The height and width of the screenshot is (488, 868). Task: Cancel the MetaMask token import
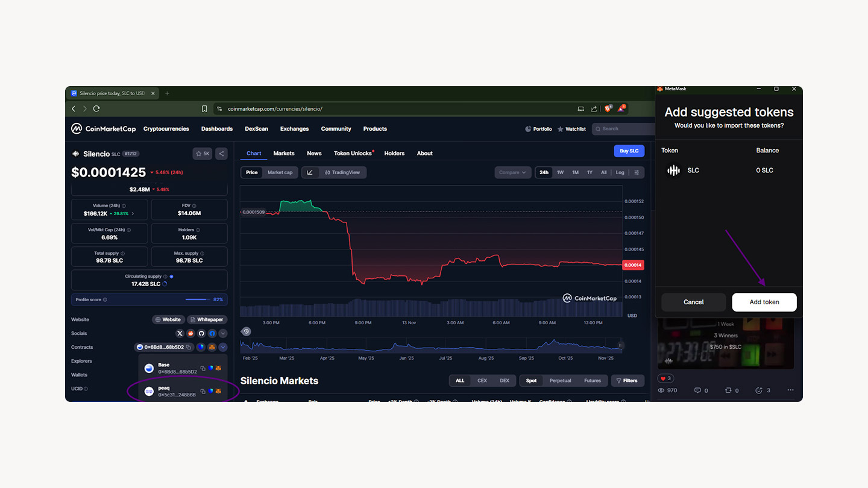(693, 302)
